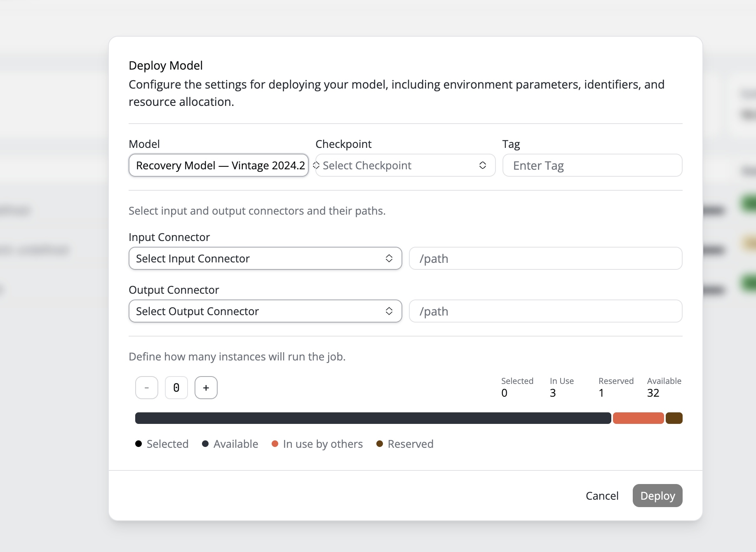Click the Available count of 32
The width and height of the screenshot is (756, 552).
click(653, 393)
